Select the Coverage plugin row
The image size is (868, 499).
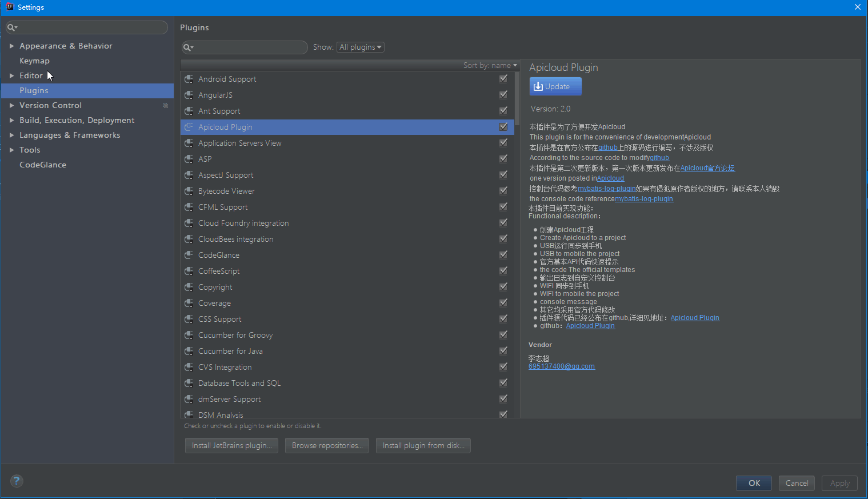point(347,303)
